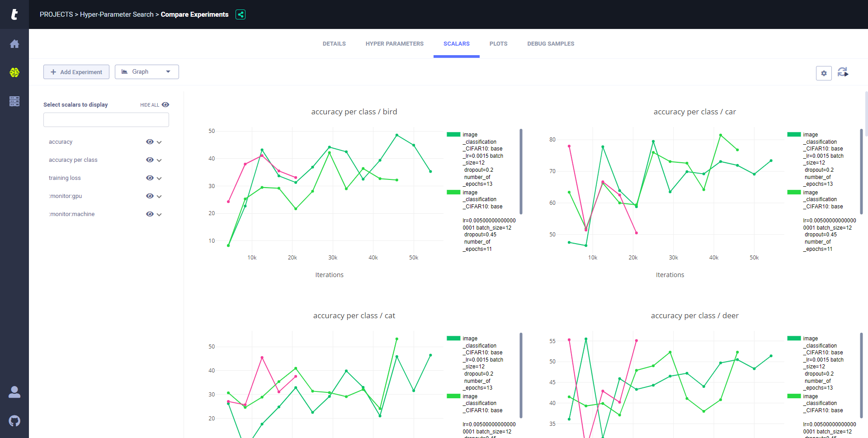The width and height of the screenshot is (868, 438).
Task: Open the workers and queues sidebar icon
Action: coord(14,101)
